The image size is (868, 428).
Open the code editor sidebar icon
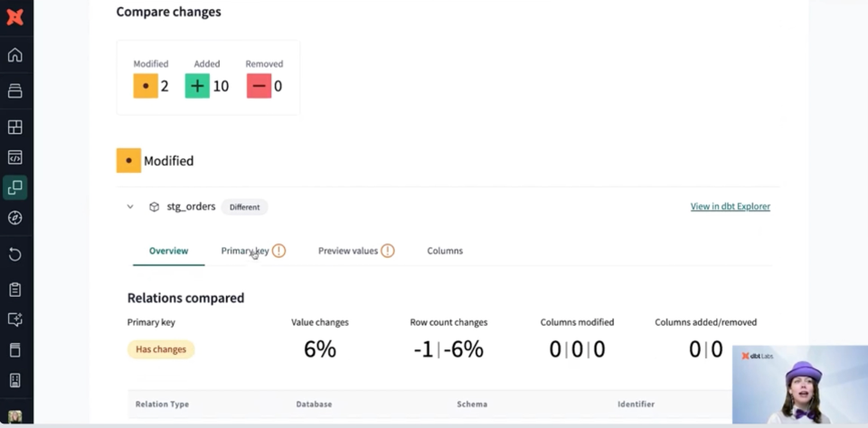click(15, 157)
